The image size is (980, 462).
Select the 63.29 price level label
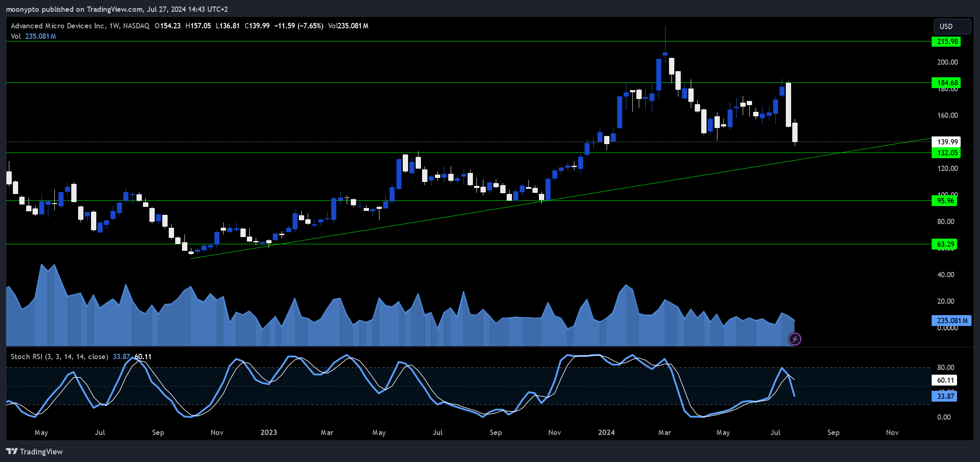pos(945,244)
